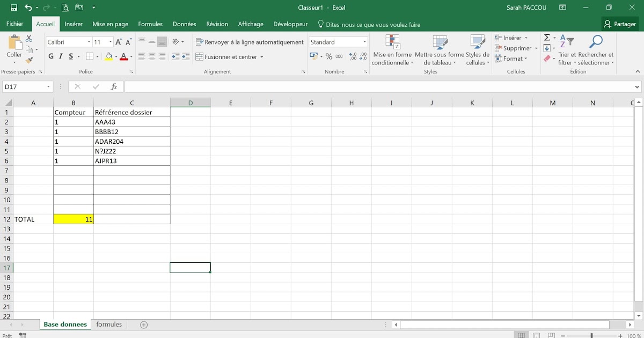Screen dimensions: 644x338
Task: Click the insert function fx icon
Action: [x=114, y=86]
